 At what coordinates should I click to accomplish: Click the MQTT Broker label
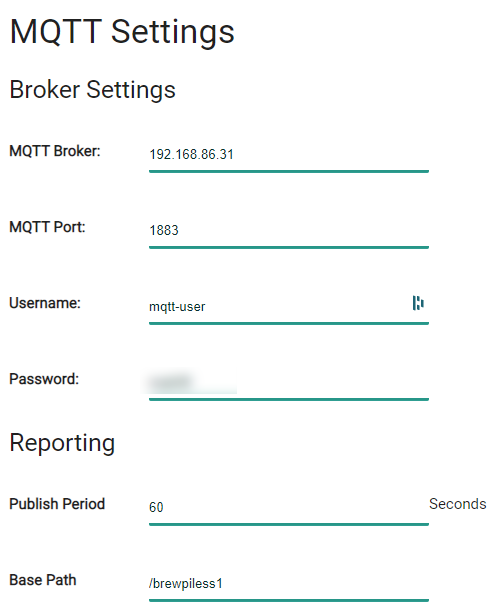click(55, 151)
